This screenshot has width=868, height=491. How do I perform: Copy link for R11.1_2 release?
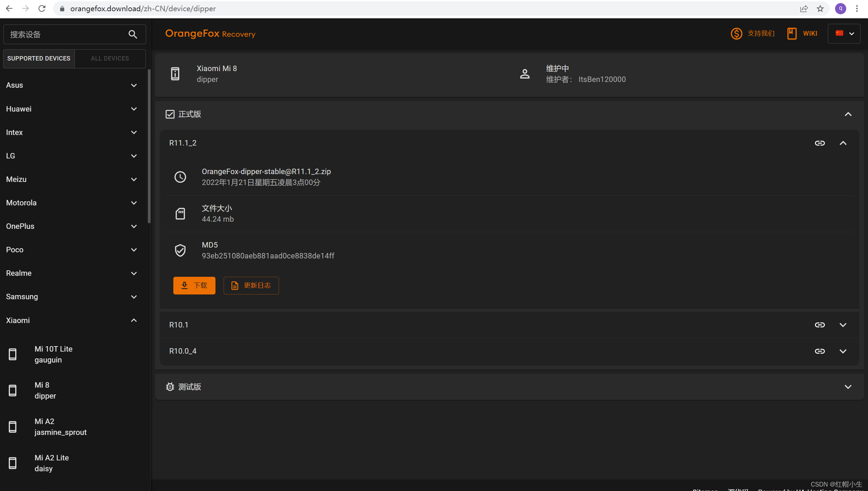(x=819, y=143)
